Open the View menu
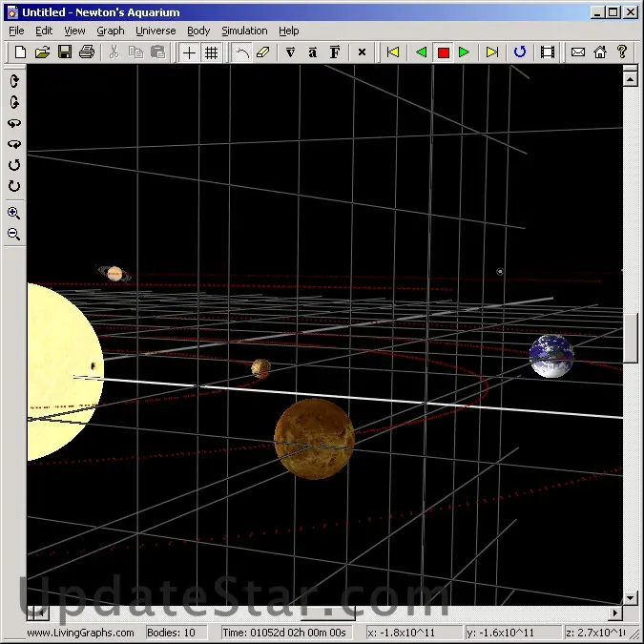The height and width of the screenshot is (644, 644). 74,31
